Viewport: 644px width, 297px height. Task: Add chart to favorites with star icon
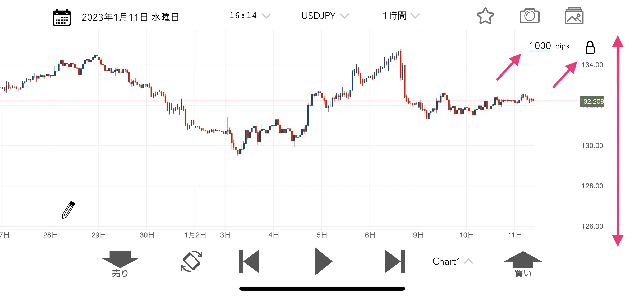(x=485, y=16)
